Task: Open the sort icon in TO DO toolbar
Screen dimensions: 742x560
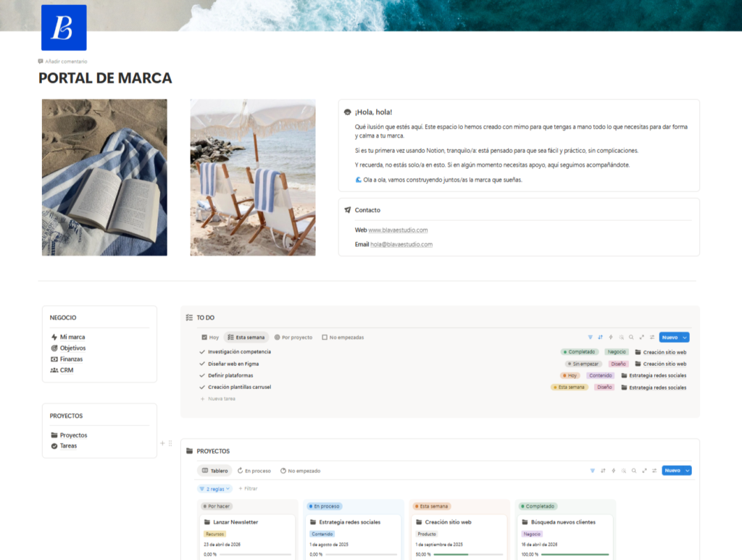Action: click(x=601, y=337)
